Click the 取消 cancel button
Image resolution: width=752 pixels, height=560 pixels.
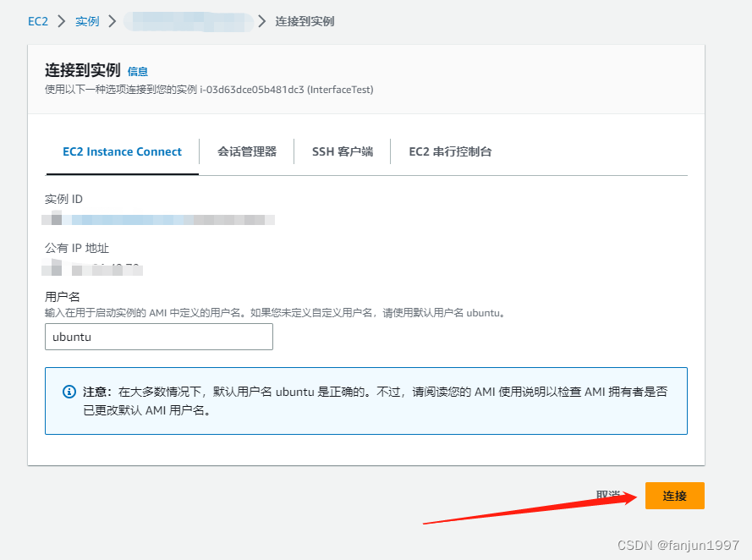coord(608,495)
